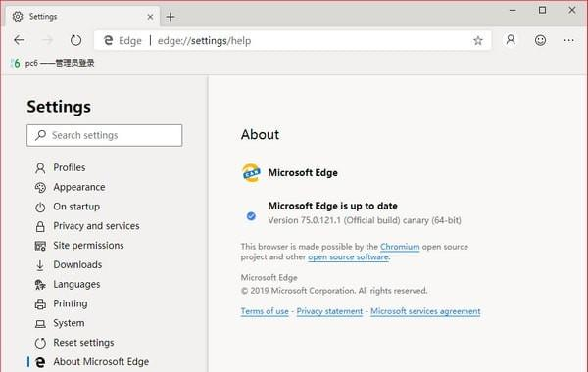Add page to favorites star icon
588x372 pixels.
click(478, 40)
